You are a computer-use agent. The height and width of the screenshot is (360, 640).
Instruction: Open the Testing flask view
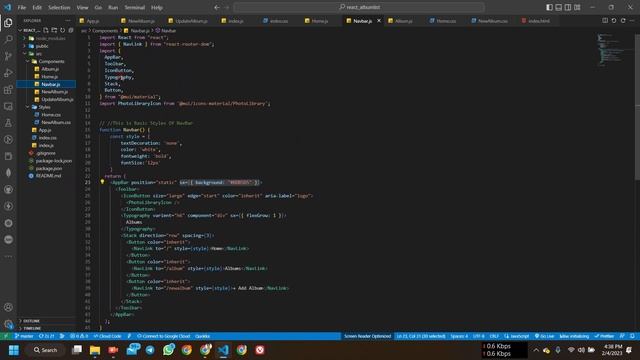pos(8,123)
